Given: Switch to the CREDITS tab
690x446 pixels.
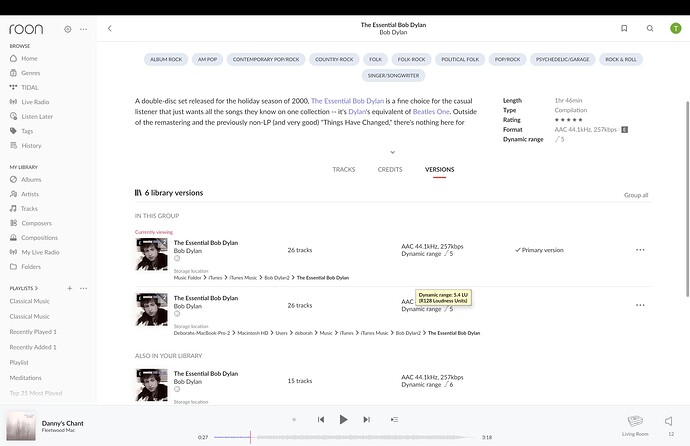Looking at the screenshot, I should click(390, 169).
